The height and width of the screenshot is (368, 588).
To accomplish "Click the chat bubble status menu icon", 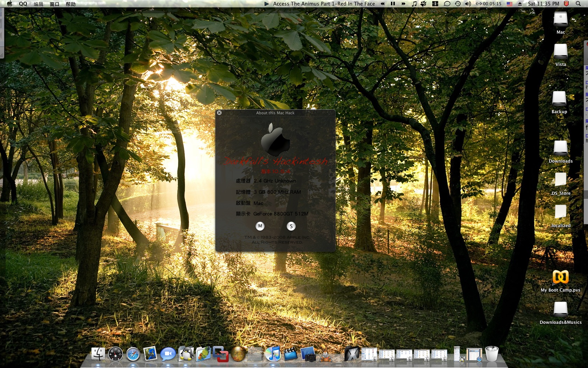I will (447, 4).
